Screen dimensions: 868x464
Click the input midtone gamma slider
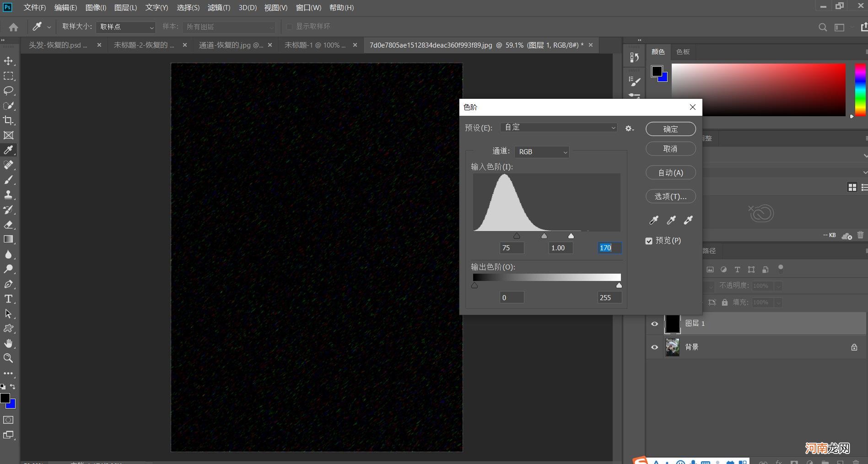tap(544, 236)
